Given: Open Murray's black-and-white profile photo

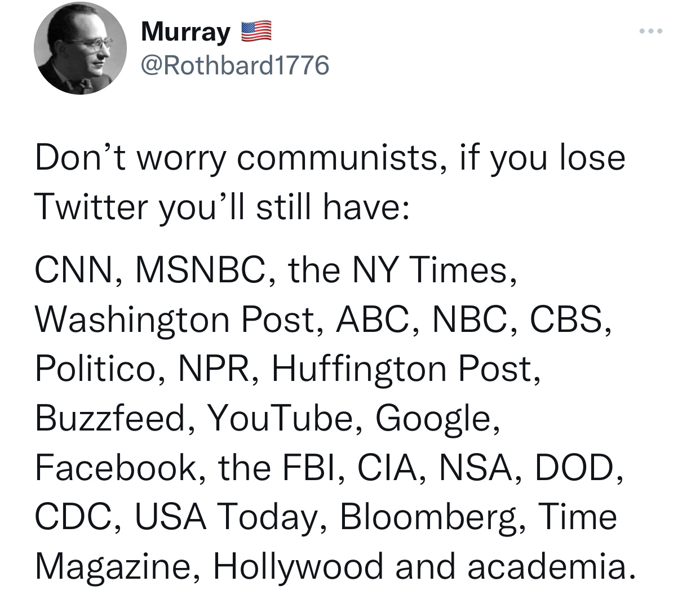Looking at the screenshot, I should pos(81,48).
